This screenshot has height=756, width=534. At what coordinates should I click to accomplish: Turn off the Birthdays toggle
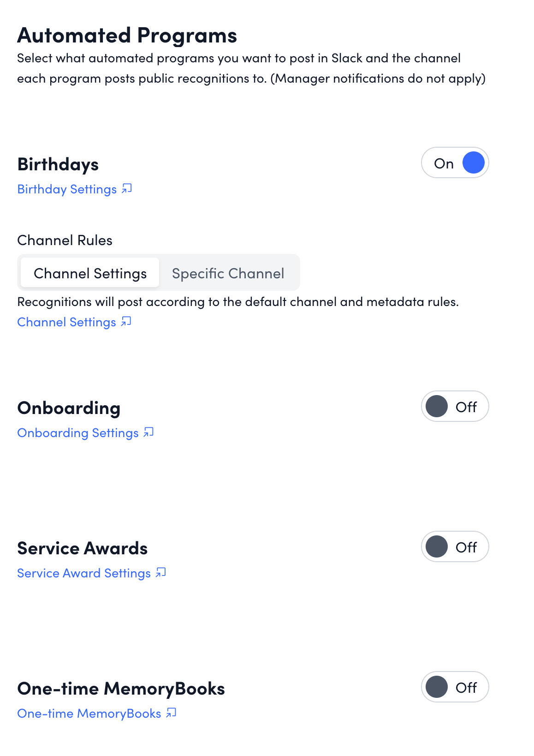(455, 163)
